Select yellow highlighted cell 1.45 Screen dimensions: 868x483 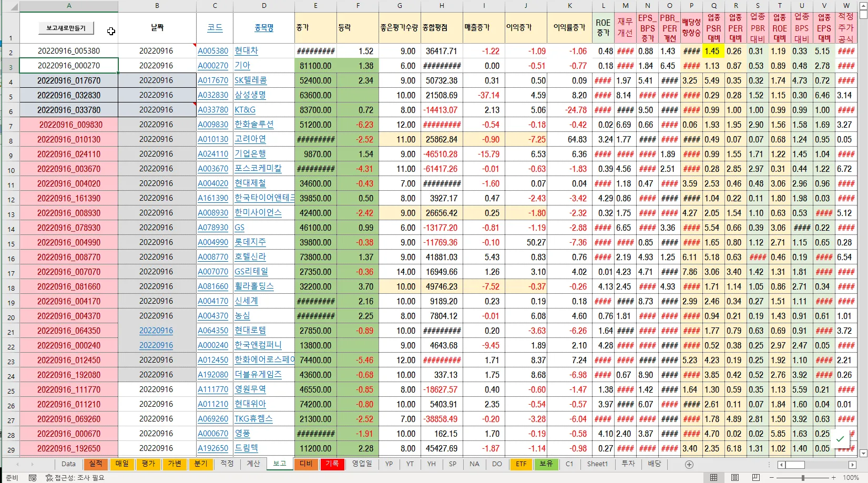(x=713, y=51)
